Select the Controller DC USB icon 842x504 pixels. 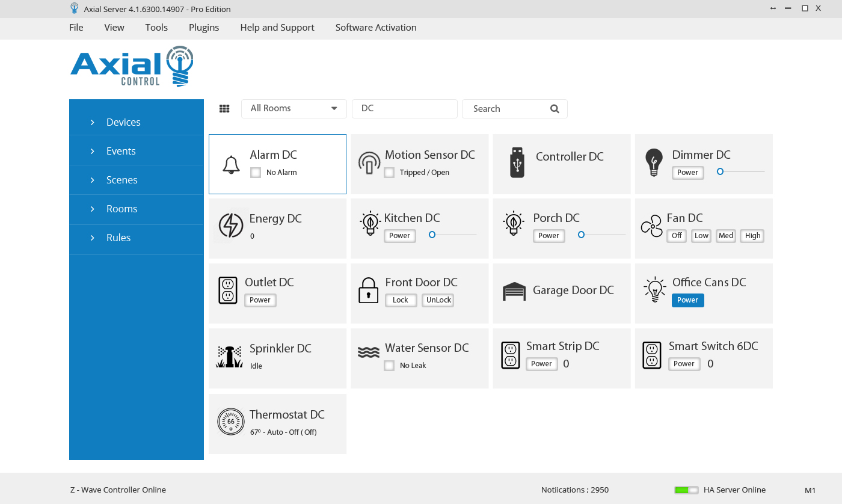[x=517, y=162]
